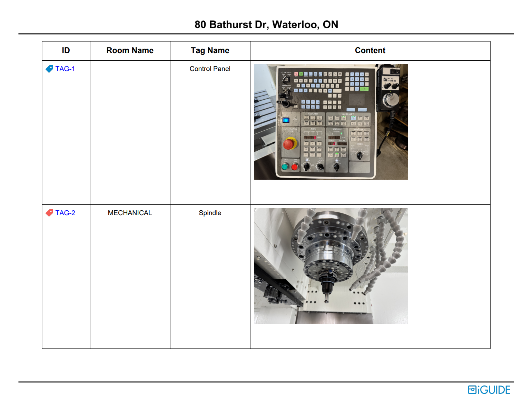Click the Control Panel tag name text
The image size is (532, 410).
click(210, 69)
